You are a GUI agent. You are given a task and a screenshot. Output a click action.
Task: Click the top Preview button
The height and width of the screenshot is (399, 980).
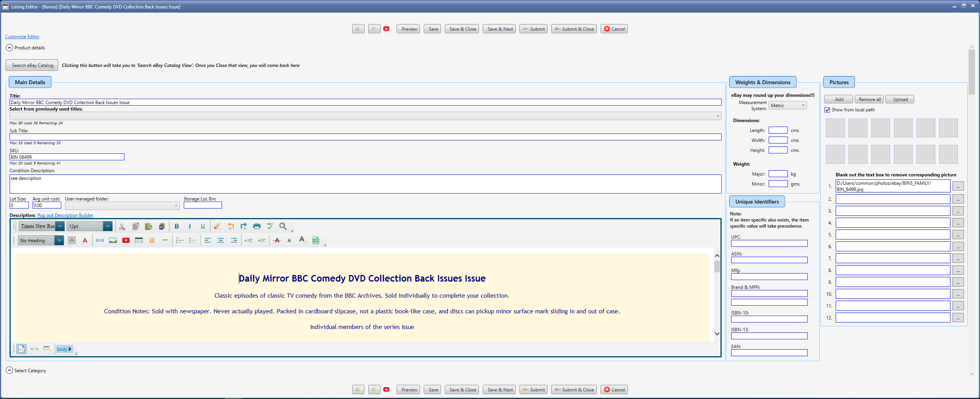click(x=408, y=29)
